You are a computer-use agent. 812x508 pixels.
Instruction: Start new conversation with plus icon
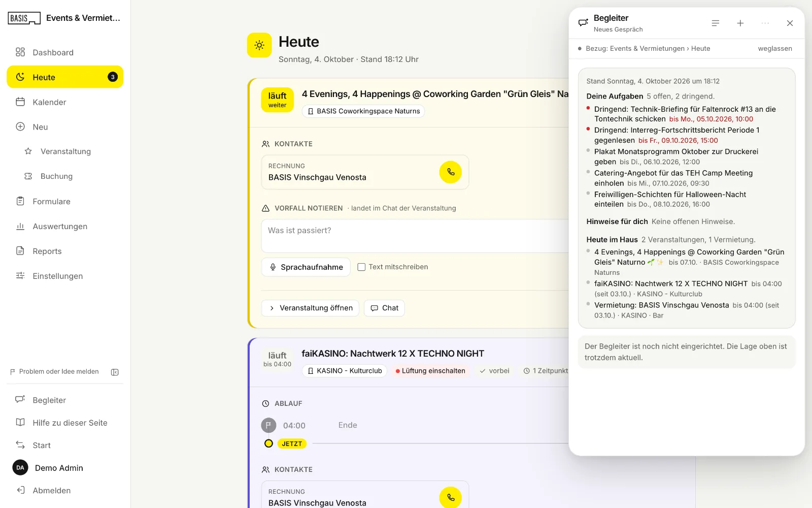[740, 23]
